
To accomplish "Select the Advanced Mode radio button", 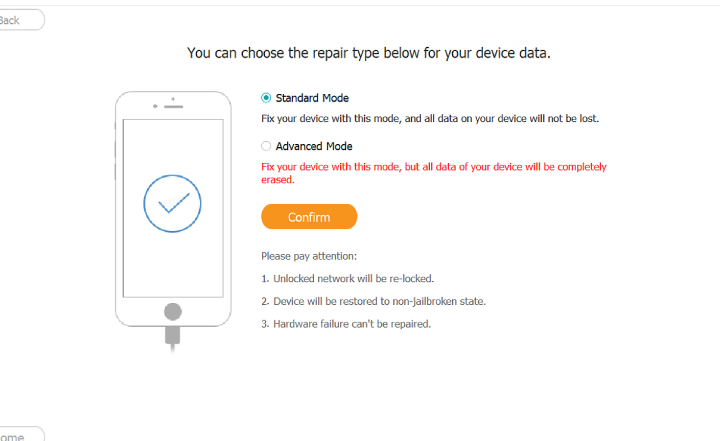I will [266, 146].
